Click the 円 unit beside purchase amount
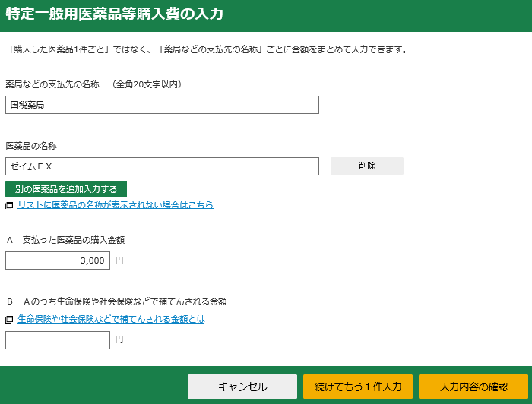The image size is (532, 404). click(119, 260)
